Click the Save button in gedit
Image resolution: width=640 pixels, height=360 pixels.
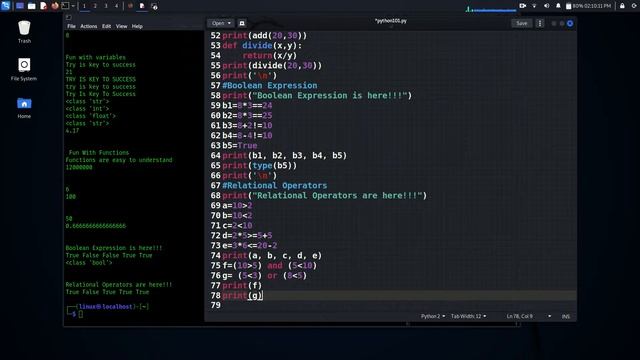(522, 23)
